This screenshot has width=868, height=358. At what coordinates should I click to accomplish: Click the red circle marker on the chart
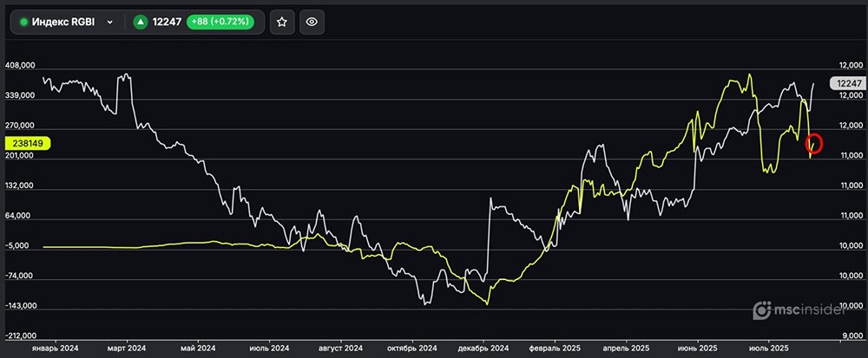[x=814, y=143]
